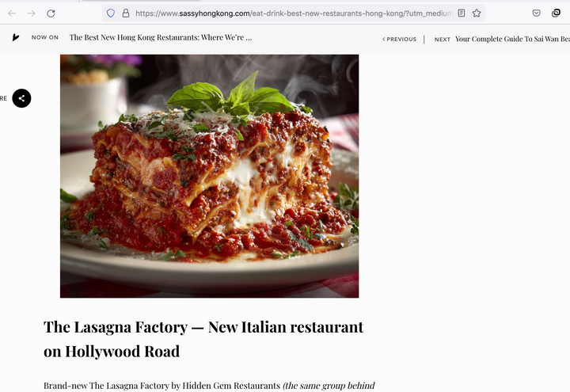Open Sassy logo icon in the header bar
570x392 pixels.
(x=16, y=37)
